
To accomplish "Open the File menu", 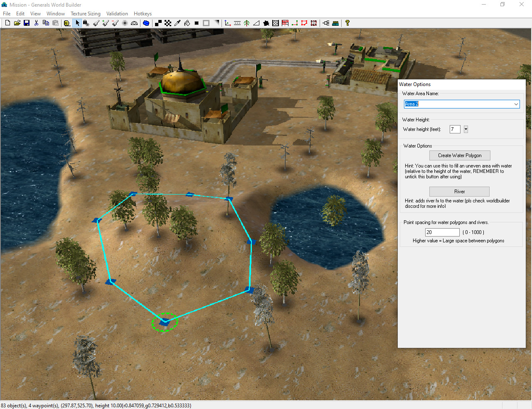I will click(x=7, y=14).
